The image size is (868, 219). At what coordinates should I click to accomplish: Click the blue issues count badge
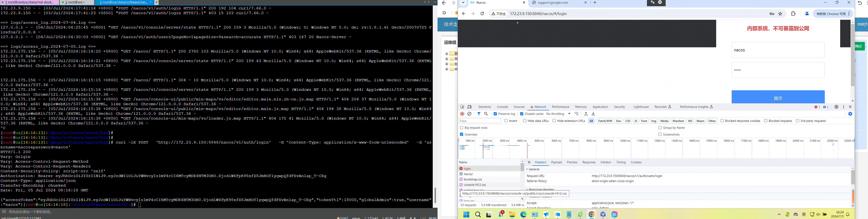click(826, 107)
